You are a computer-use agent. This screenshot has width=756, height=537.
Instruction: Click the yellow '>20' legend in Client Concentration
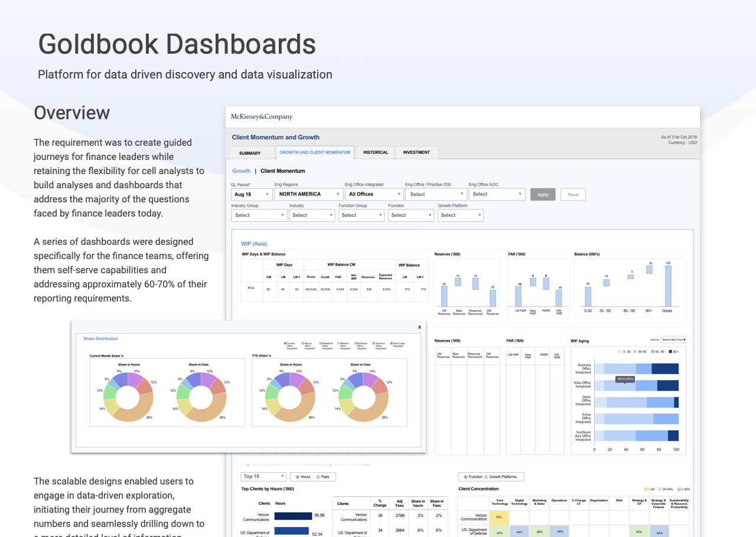click(646, 489)
